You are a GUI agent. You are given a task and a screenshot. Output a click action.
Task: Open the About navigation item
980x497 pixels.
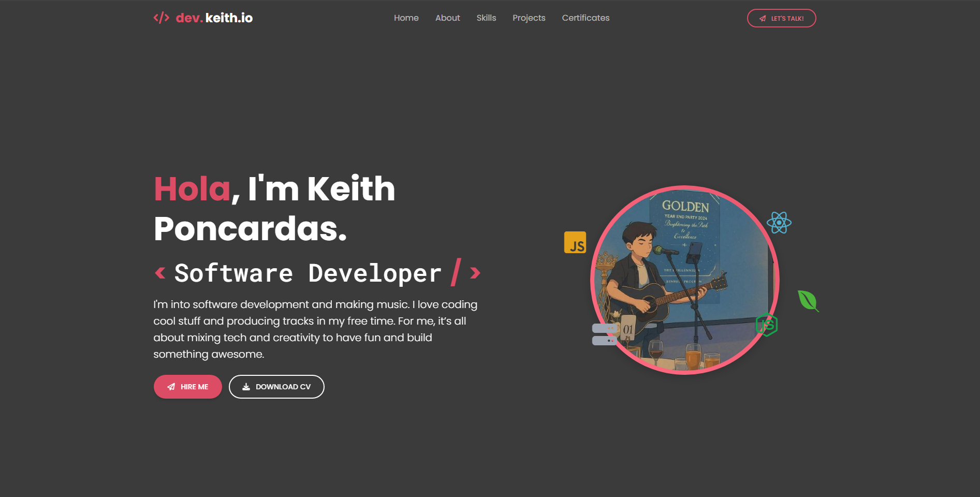pos(447,18)
